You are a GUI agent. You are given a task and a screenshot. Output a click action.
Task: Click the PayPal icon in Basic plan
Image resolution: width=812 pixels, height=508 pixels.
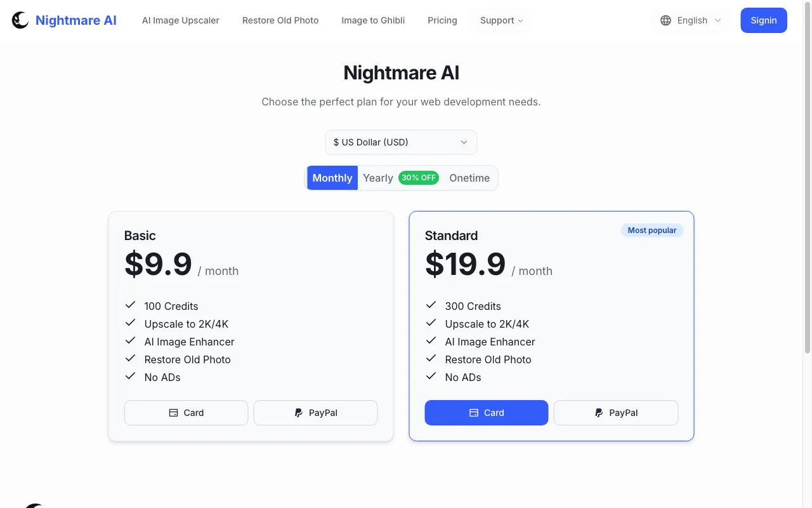(299, 413)
